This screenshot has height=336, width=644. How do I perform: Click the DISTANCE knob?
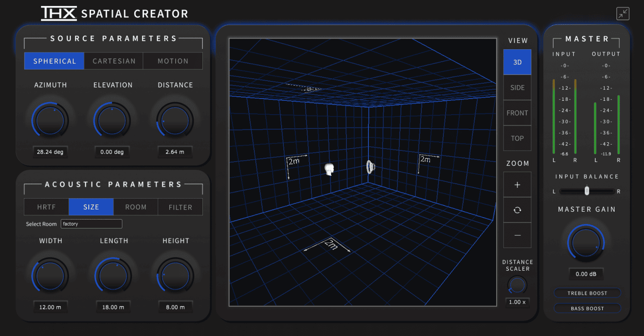(175, 121)
